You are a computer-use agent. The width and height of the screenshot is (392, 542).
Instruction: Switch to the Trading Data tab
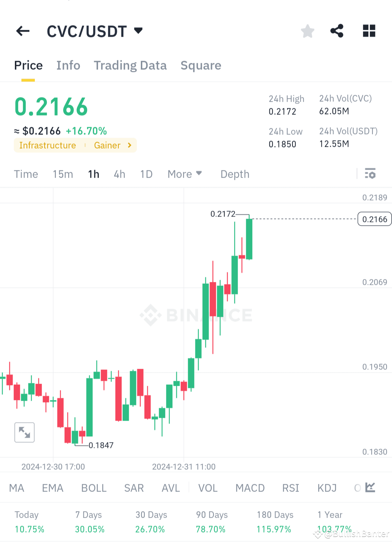(130, 65)
